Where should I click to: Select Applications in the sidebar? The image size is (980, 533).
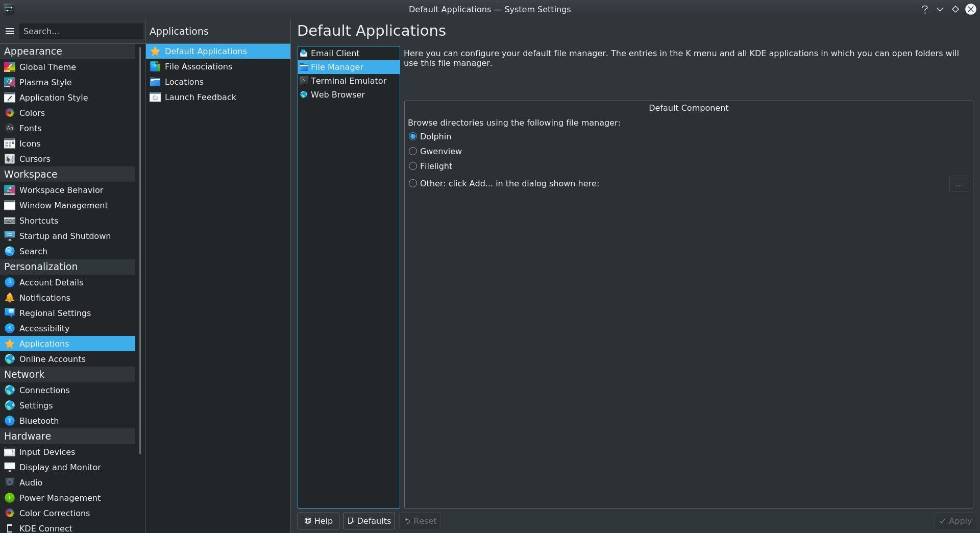click(67, 344)
